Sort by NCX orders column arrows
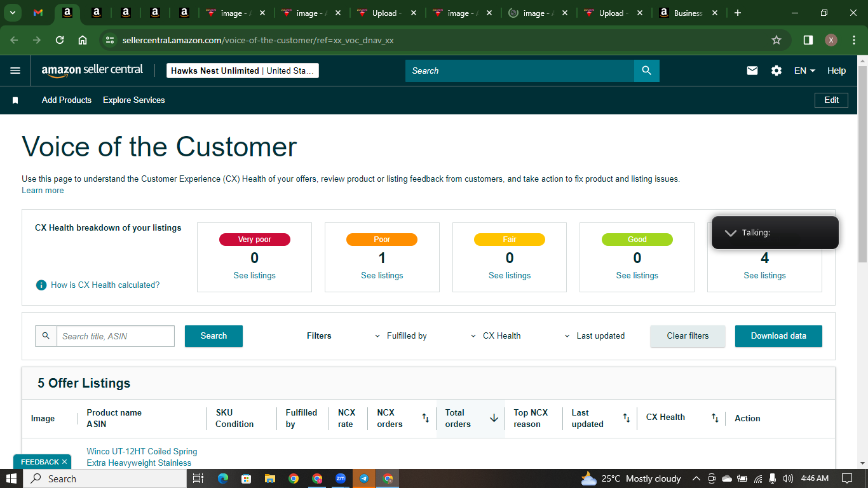This screenshot has height=488, width=868. (426, 417)
